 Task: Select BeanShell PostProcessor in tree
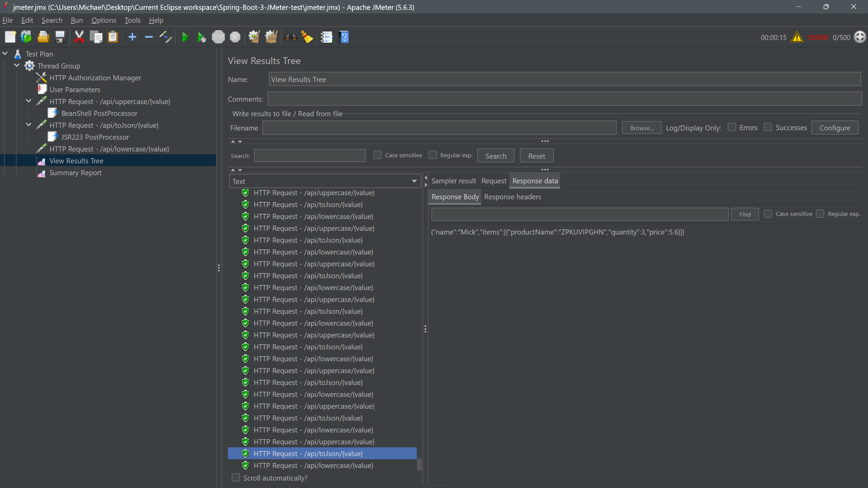[99, 113]
